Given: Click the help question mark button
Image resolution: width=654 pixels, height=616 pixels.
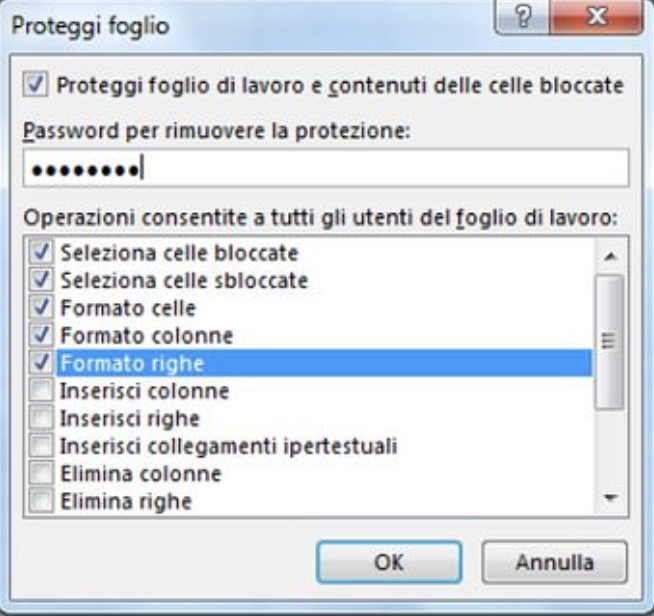Looking at the screenshot, I should point(522,17).
